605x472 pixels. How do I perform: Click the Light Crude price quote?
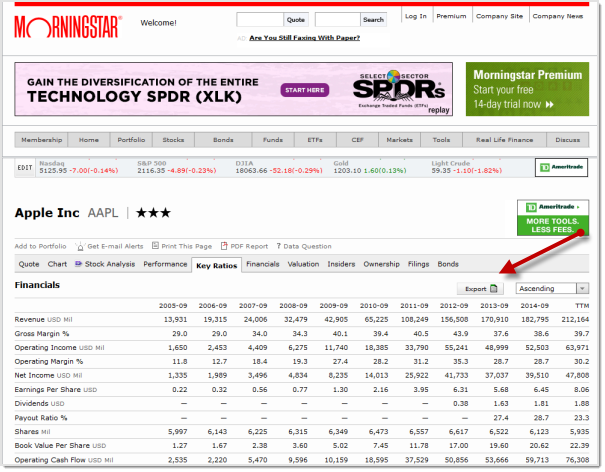coord(466,167)
